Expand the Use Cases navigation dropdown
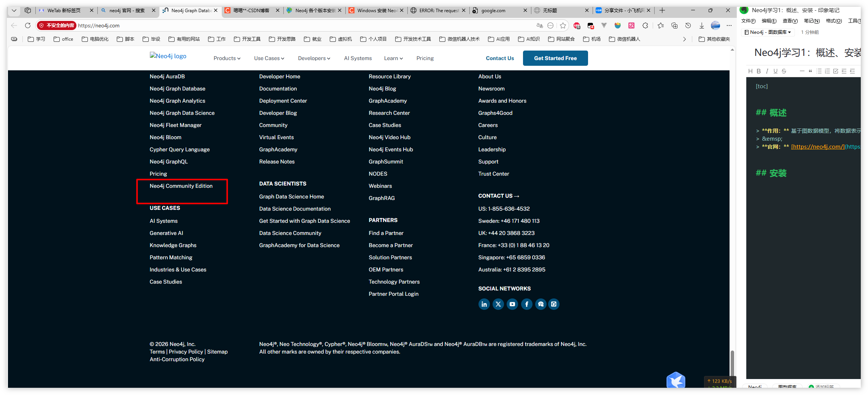The image size is (868, 395). (x=269, y=58)
